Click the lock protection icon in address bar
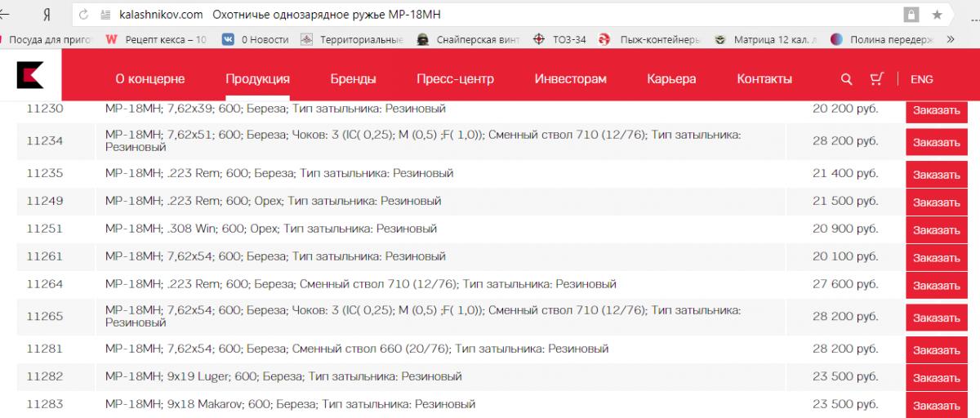This screenshot has width=980, height=418. tap(911, 15)
